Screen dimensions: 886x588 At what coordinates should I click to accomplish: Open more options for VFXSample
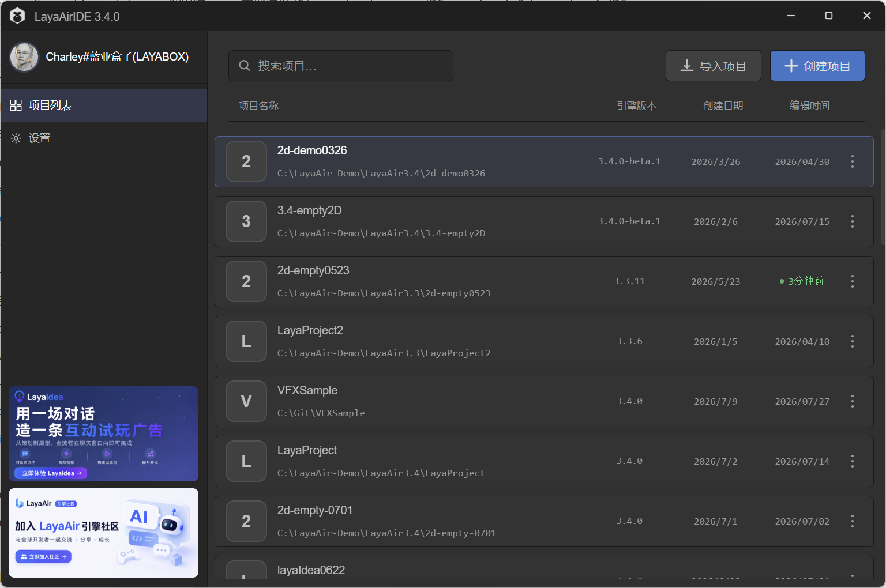[x=853, y=401]
